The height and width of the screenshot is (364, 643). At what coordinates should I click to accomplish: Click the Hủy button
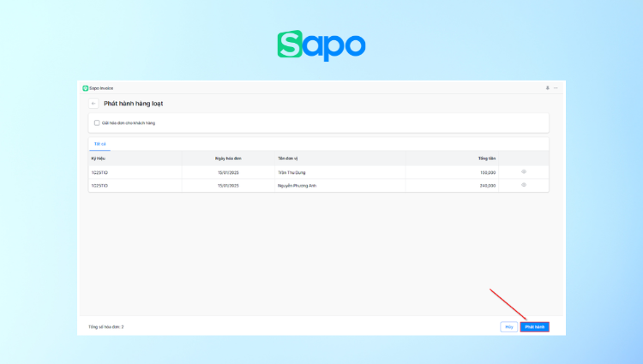click(509, 326)
